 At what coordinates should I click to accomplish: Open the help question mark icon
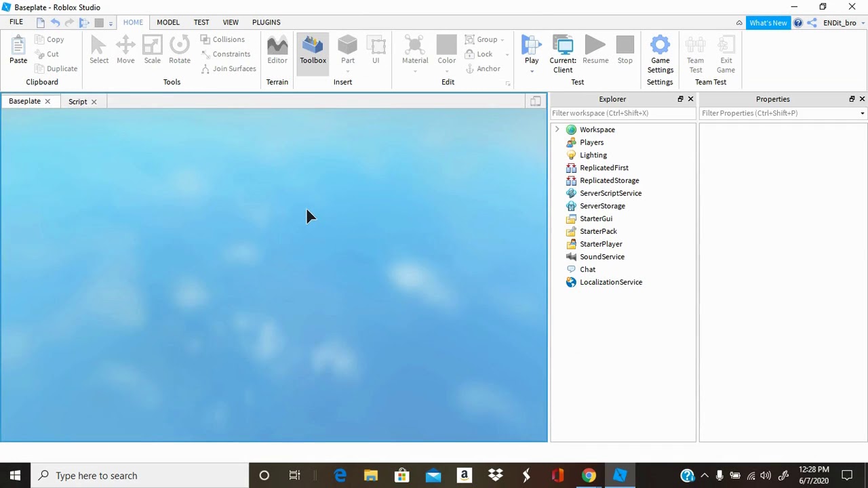(x=798, y=23)
